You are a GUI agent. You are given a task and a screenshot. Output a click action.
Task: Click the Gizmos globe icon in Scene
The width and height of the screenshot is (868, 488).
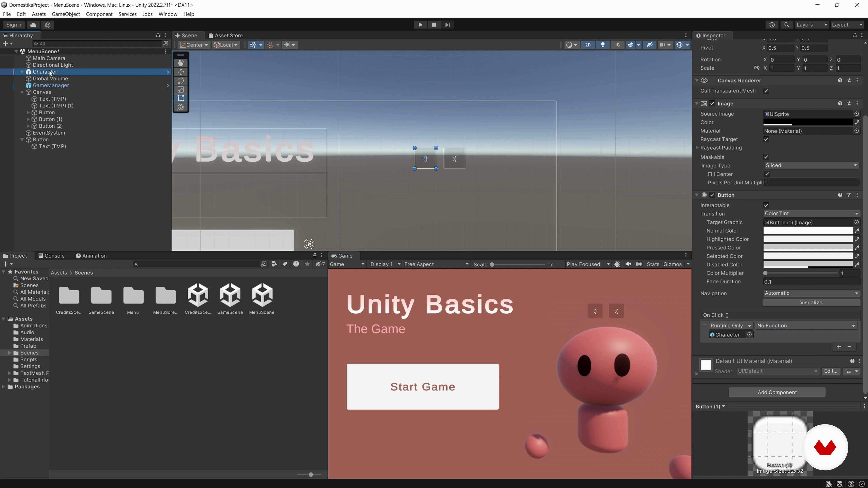coord(680,45)
